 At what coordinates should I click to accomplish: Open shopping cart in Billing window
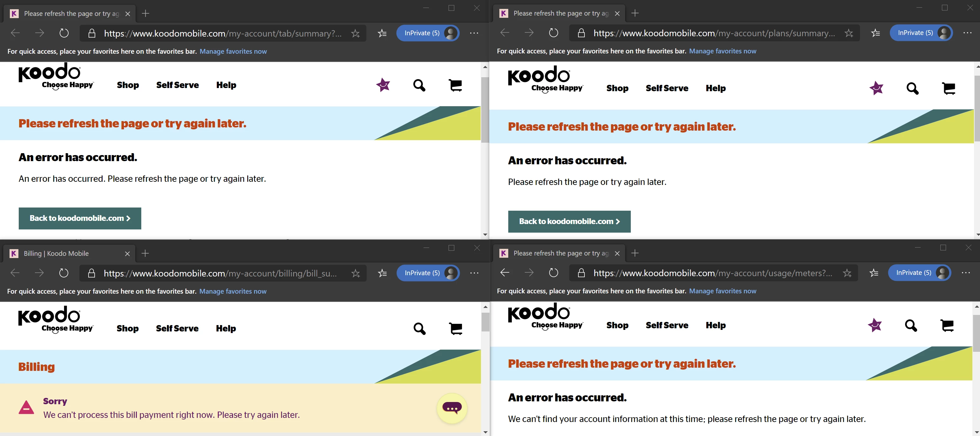pyautogui.click(x=455, y=328)
